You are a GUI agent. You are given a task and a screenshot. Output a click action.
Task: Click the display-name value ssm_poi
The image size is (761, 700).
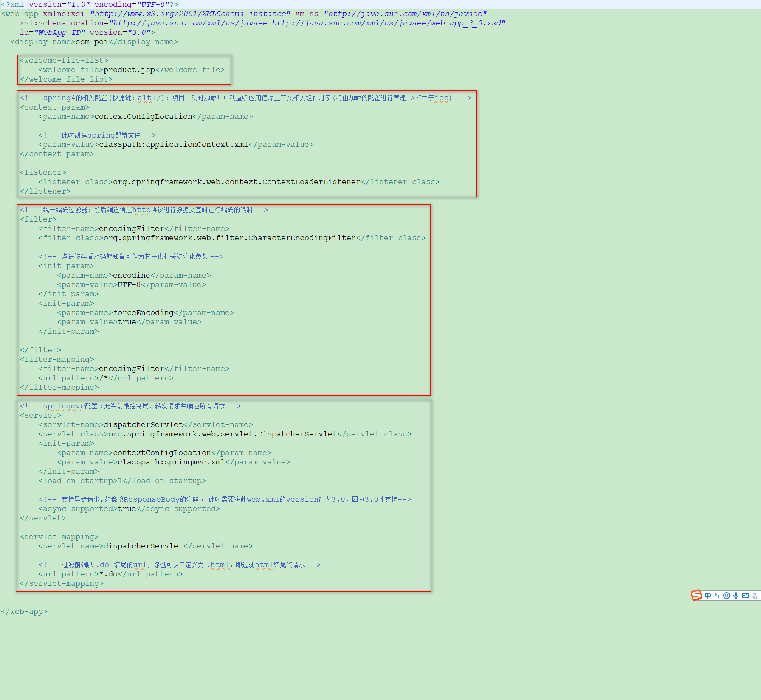pos(92,42)
